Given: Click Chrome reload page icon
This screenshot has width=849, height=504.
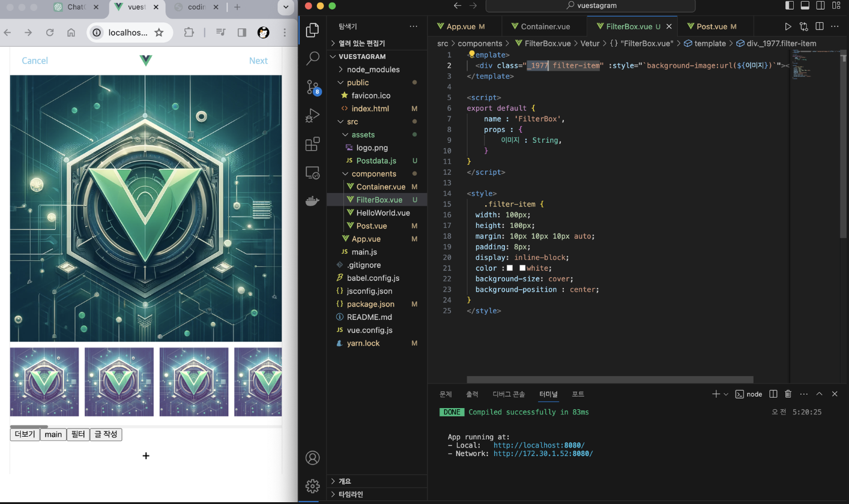Looking at the screenshot, I should coord(50,32).
